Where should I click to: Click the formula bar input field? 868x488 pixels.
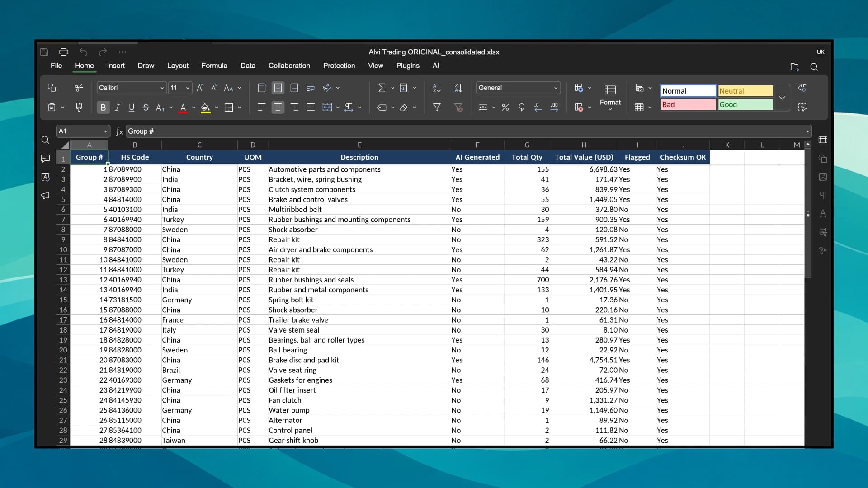pyautogui.click(x=464, y=131)
